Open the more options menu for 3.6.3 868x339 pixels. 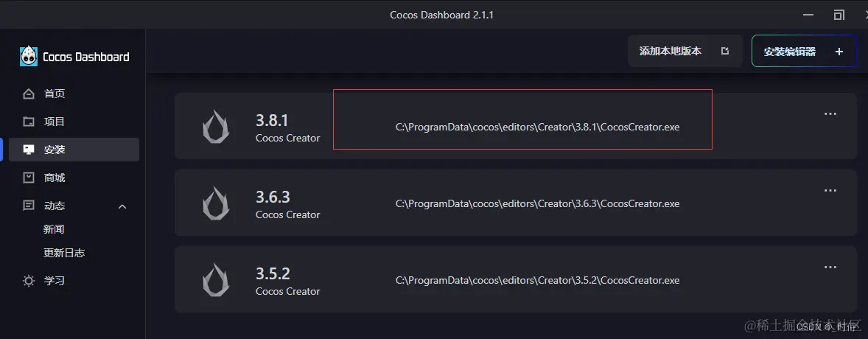830,190
